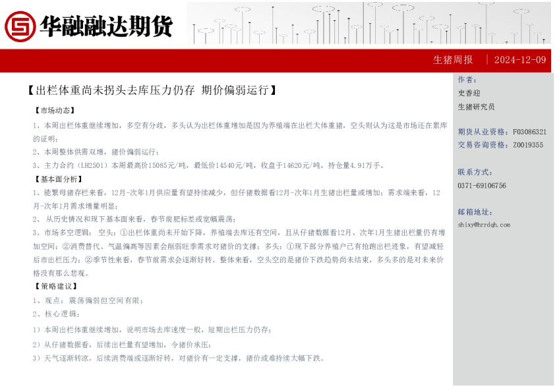Open email link shixy@hrrdqh.com

tap(484, 225)
